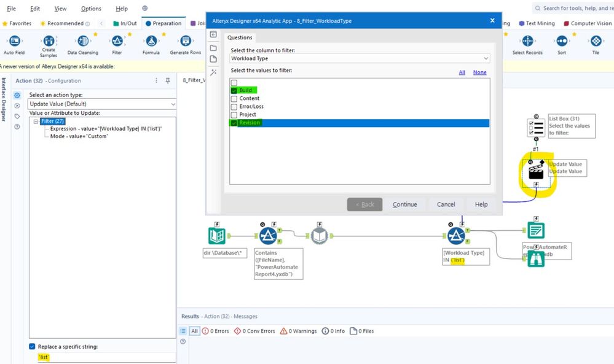Check the Project checkbox

pyautogui.click(x=234, y=115)
